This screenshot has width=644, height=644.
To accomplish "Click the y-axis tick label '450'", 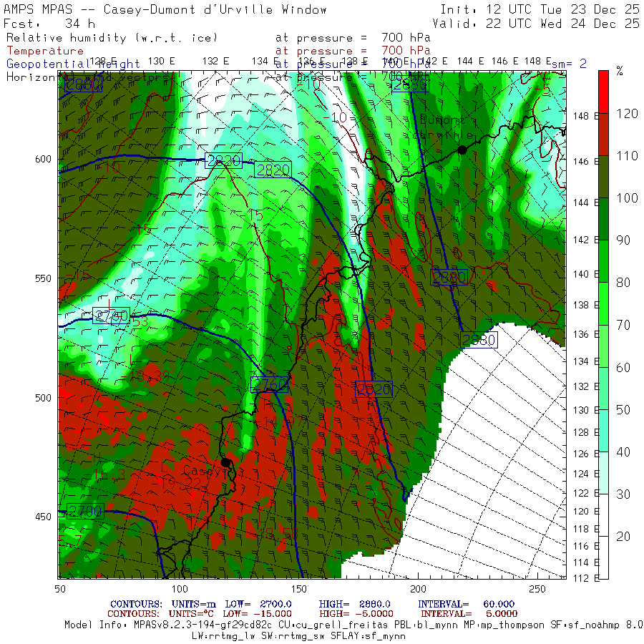I will point(43,517).
